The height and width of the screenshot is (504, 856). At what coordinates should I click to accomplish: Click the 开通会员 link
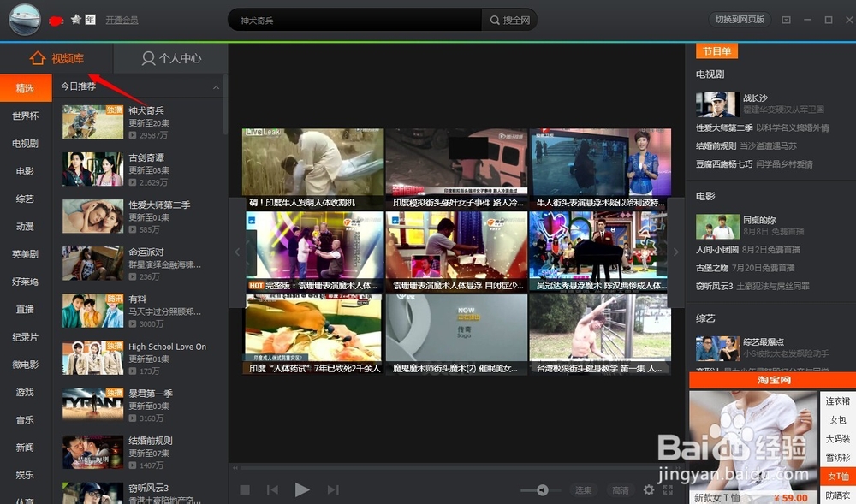click(122, 20)
